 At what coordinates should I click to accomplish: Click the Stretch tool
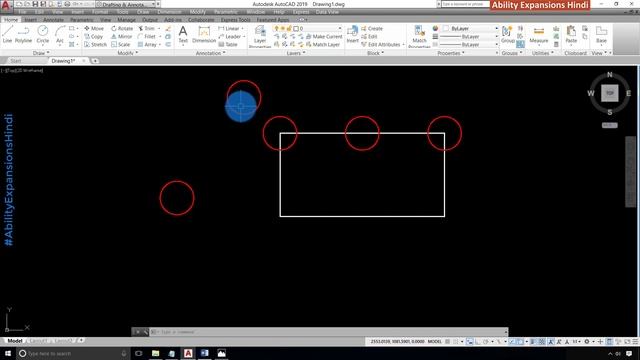coord(95,44)
